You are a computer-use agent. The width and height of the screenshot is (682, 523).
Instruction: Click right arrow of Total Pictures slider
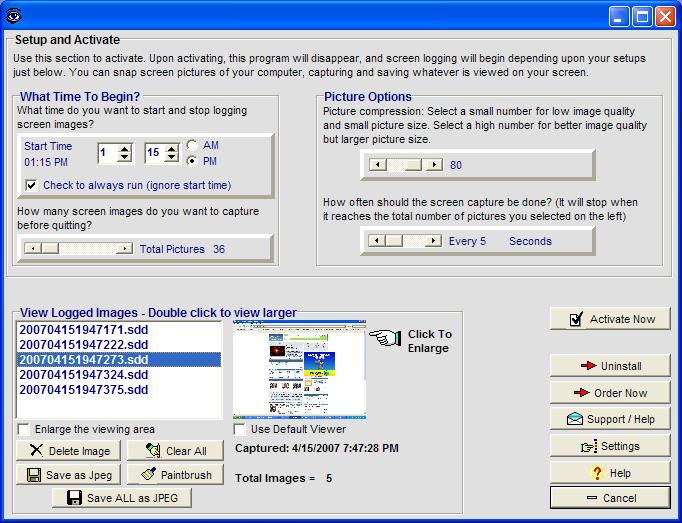(124, 248)
